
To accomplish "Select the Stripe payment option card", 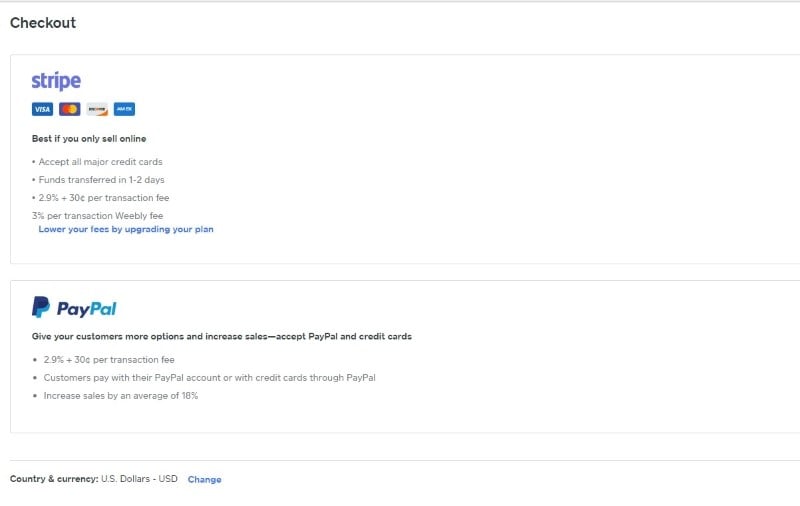I will click(x=500, y=160).
